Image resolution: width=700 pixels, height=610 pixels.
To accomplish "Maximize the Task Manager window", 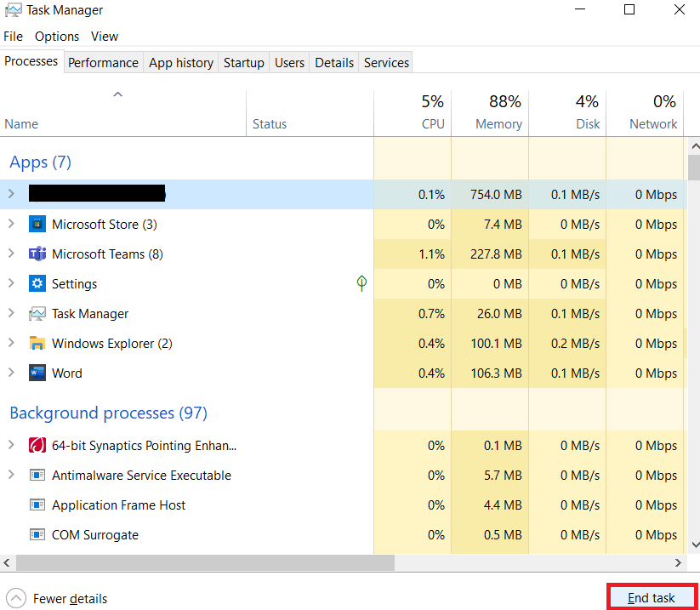I will click(x=629, y=9).
